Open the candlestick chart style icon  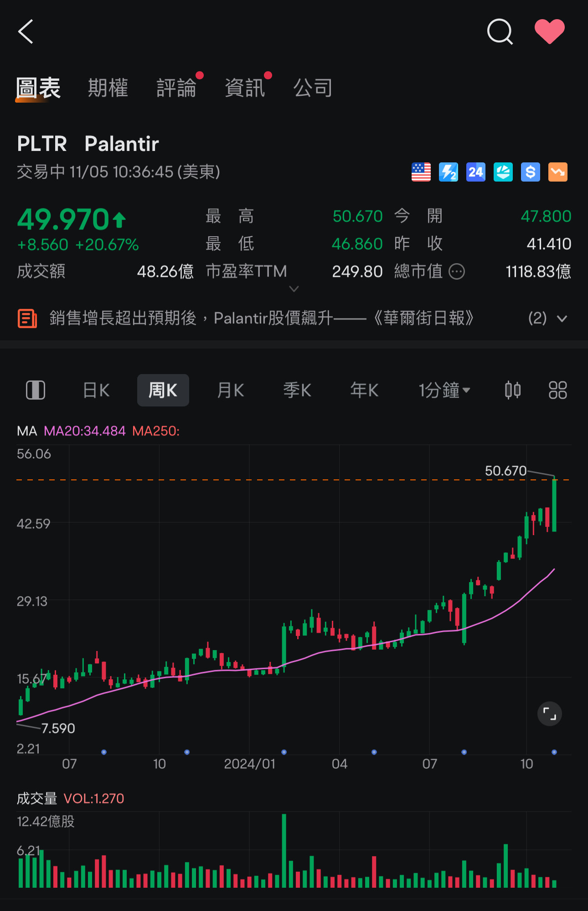[x=513, y=390]
